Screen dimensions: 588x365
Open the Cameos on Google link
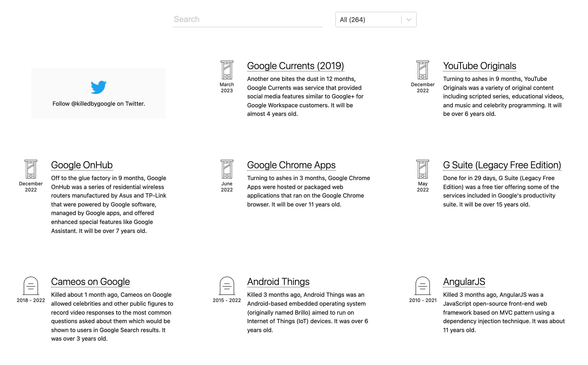tap(90, 282)
